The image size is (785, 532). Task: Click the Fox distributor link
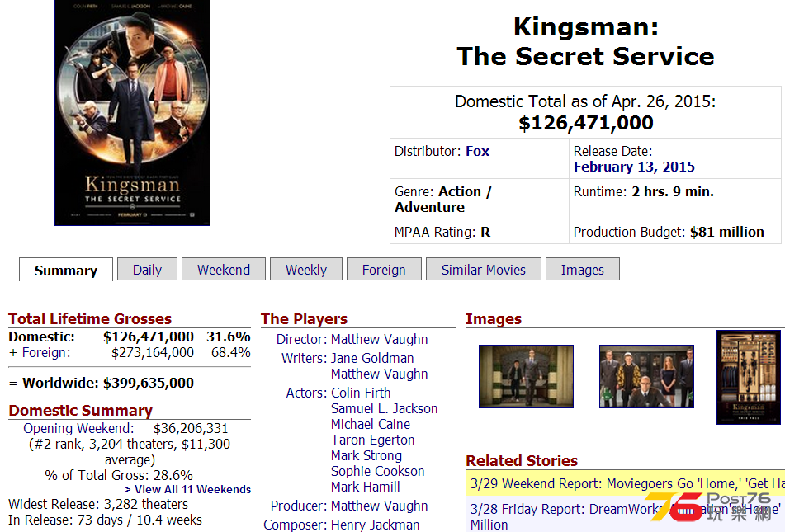pos(478,151)
